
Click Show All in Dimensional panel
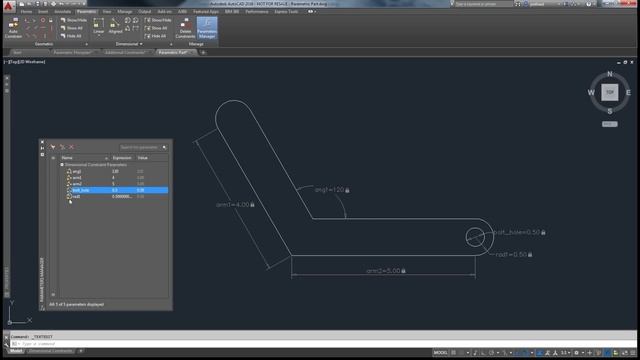click(156, 28)
